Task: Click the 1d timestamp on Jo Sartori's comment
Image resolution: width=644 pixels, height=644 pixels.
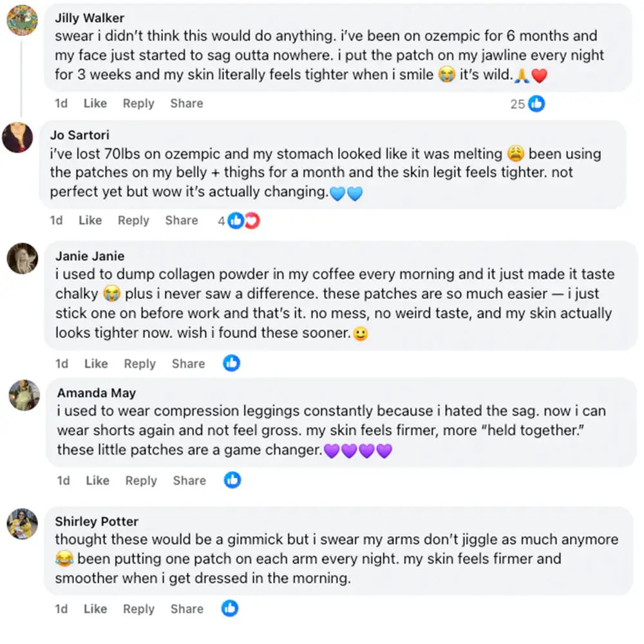Action: pyautogui.click(x=57, y=220)
